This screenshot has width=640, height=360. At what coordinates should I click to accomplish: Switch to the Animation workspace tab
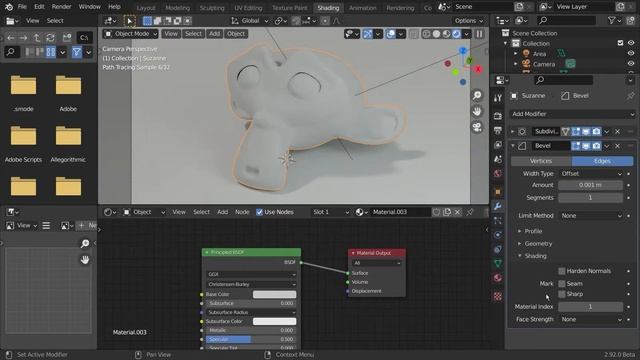pos(362,8)
